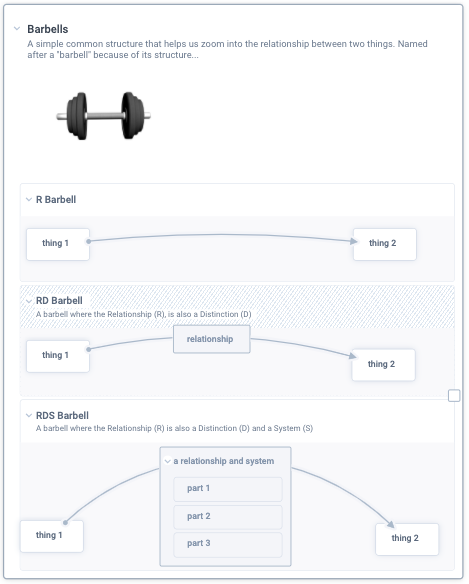The width and height of the screenshot is (469, 584).
Task: Select thing 1 card in R Barbell
Action: 58,244
